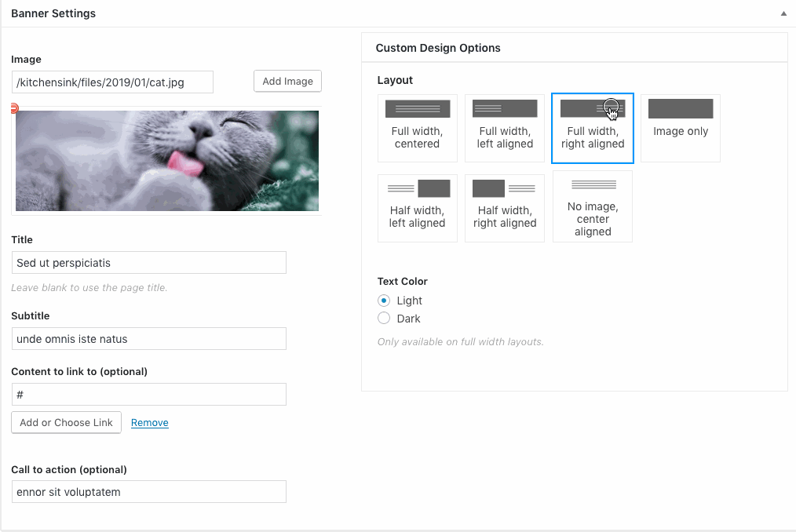Image resolution: width=796 pixels, height=532 pixels.
Task: Collapse the Banner Settings panel arrow
Action: click(x=783, y=14)
